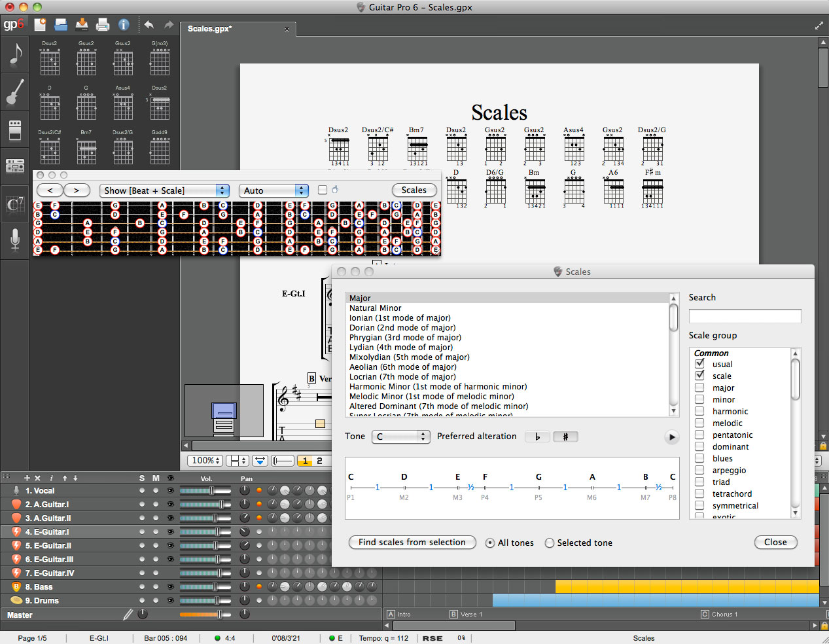
Task: Add a new track with the plus icon
Action: (27, 478)
